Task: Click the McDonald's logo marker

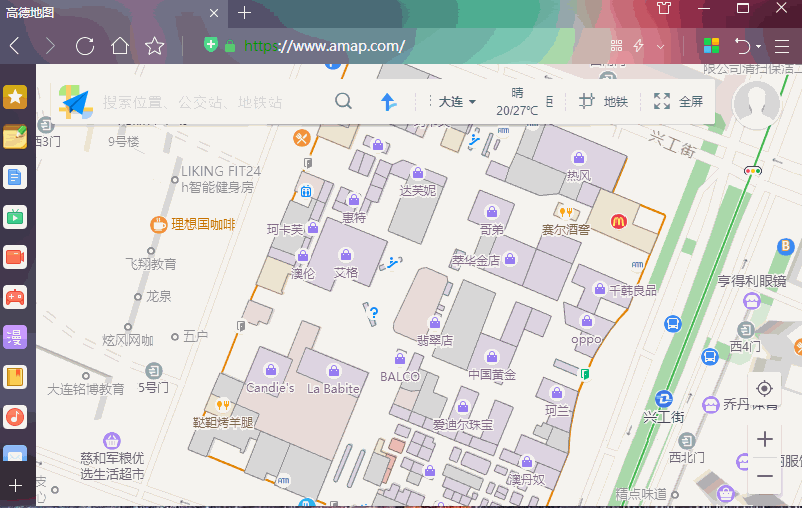Action: click(619, 221)
